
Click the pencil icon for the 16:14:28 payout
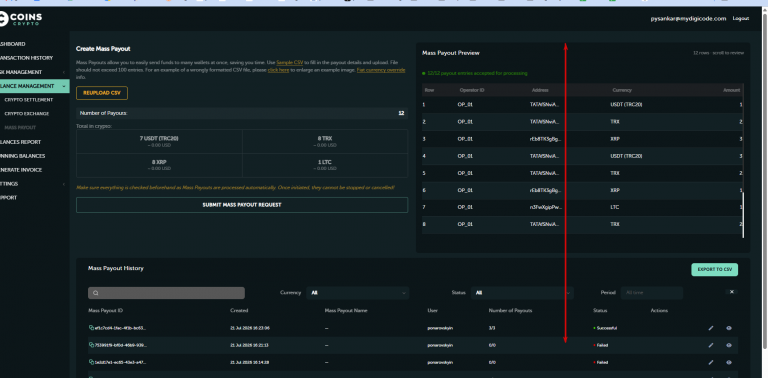(x=711, y=362)
